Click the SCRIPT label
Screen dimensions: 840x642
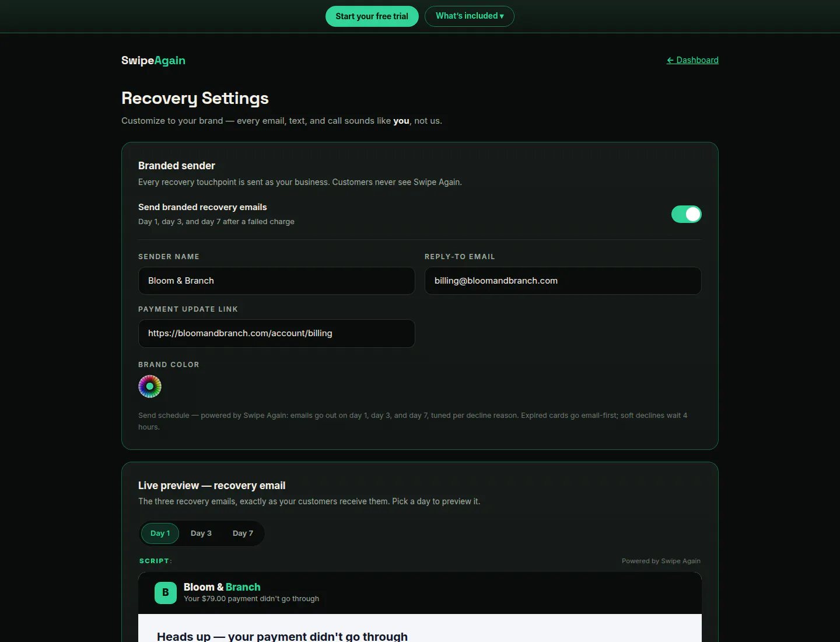(x=155, y=561)
